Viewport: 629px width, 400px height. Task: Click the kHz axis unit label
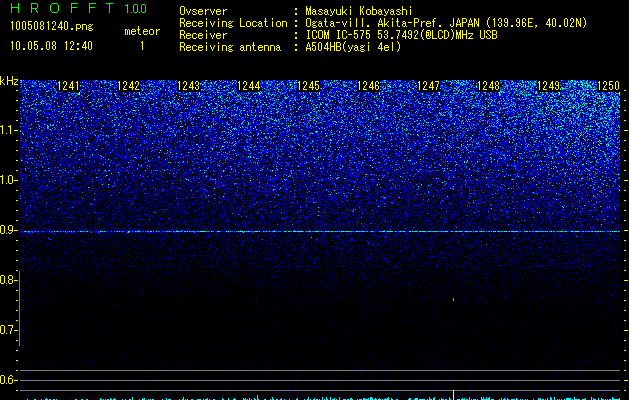[9, 81]
